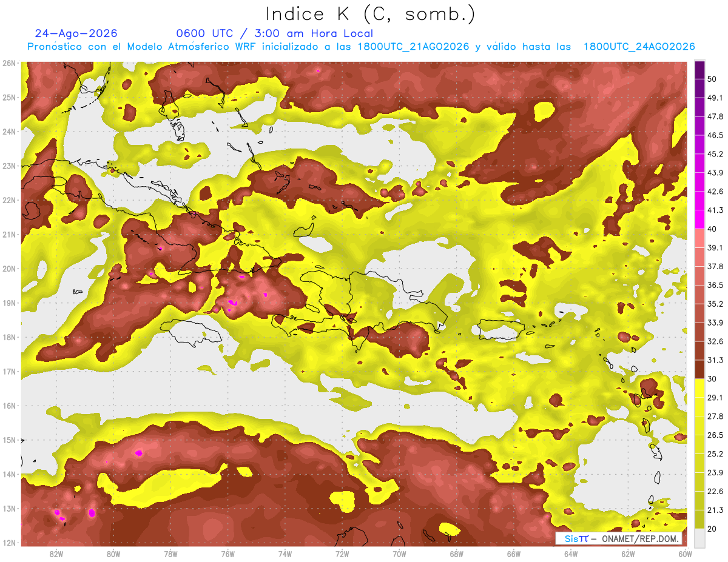Click the color scale value "41.3"
This screenshot has width=728, height=562.
pyautogui.click(x=715, y=210)
